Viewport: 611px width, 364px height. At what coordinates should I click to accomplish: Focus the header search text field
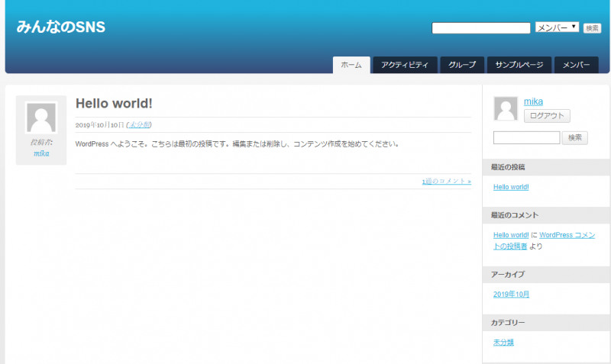click(481, 28)
